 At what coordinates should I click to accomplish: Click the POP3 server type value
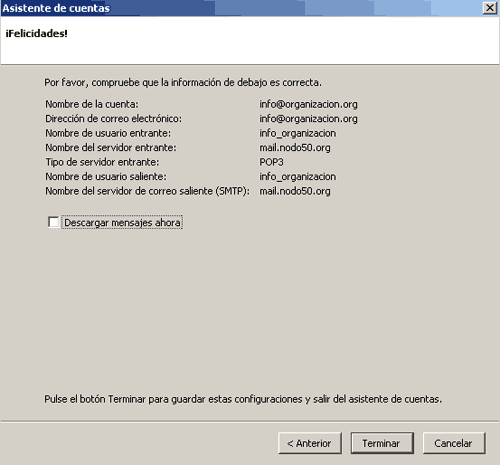(x=271, y=162)
